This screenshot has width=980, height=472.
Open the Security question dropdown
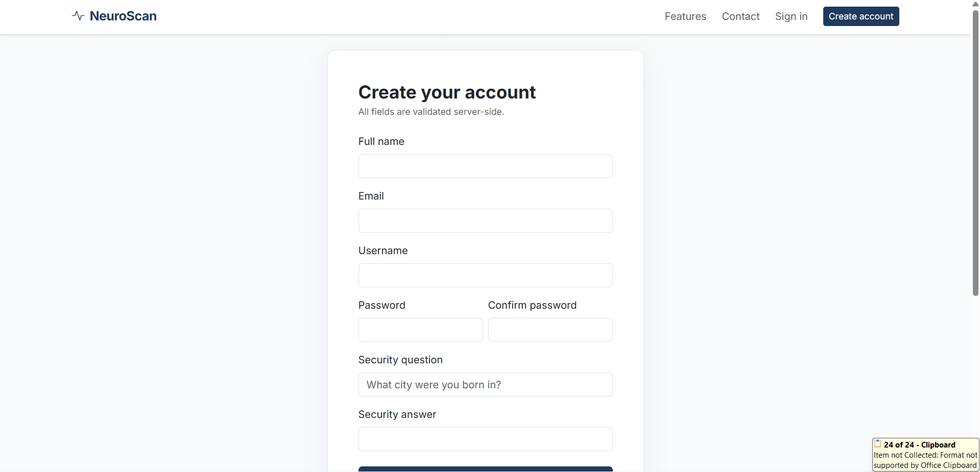pos(485,385)
